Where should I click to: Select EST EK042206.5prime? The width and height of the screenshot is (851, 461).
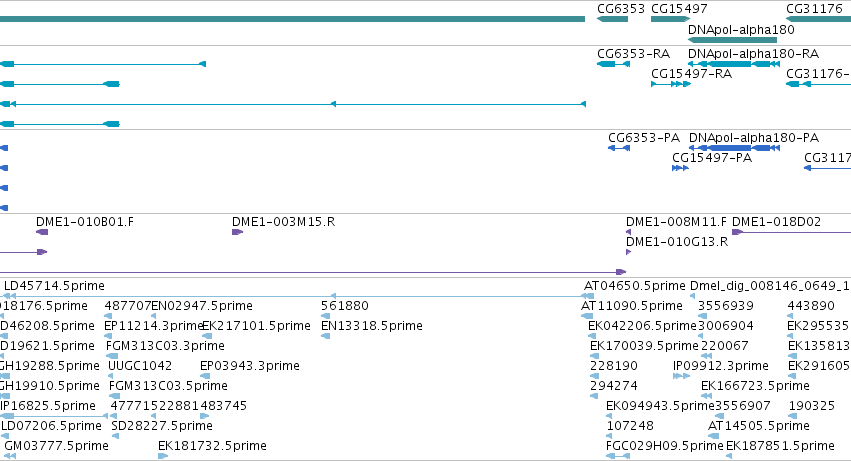tap(642, 326)
